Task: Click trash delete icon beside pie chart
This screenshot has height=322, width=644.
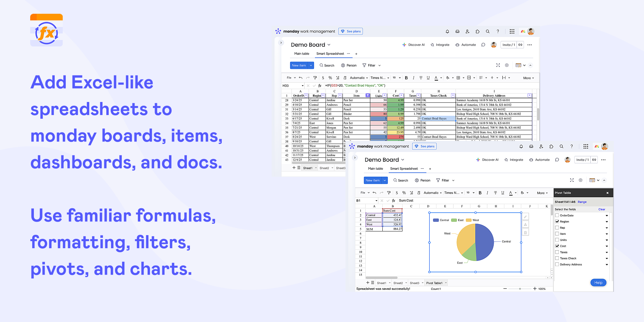Action: tap(525, 232)
